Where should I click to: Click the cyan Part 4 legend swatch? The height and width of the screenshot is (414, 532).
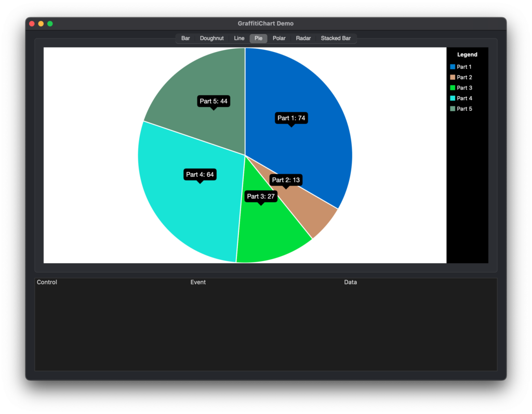click(453, 98)
